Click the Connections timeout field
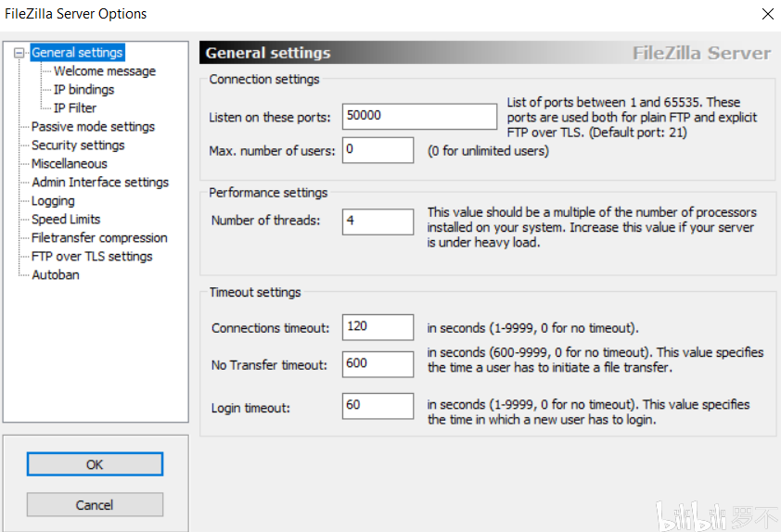This screenshot has height=532, width=781. 378,327
